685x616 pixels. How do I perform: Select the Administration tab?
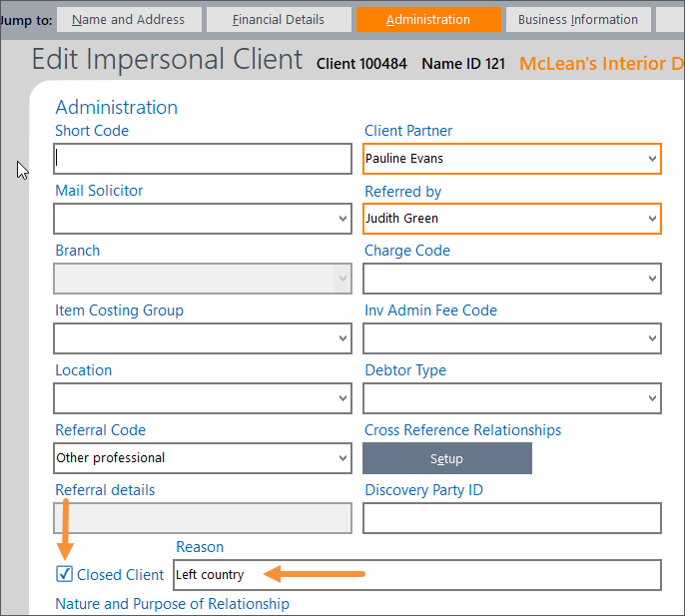click(427, 19)
